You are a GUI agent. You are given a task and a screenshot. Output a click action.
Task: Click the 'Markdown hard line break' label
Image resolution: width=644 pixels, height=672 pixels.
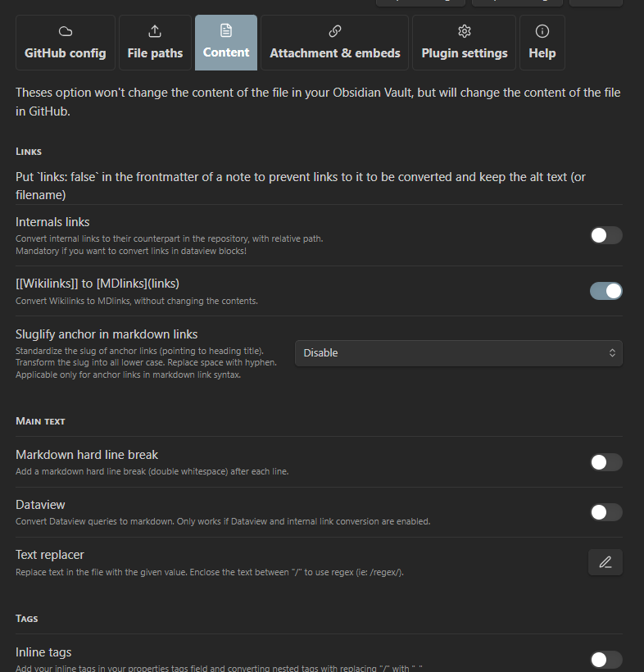coord(87,455)
